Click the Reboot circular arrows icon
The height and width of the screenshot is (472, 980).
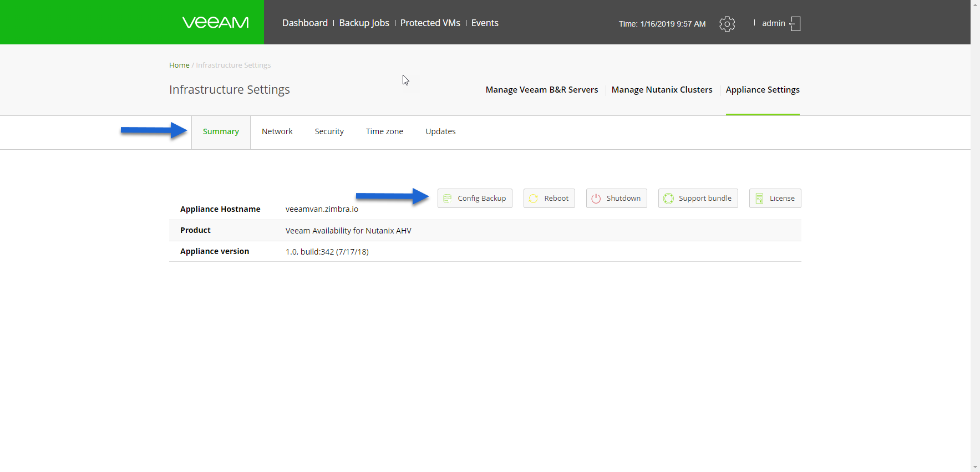[534, 199]
